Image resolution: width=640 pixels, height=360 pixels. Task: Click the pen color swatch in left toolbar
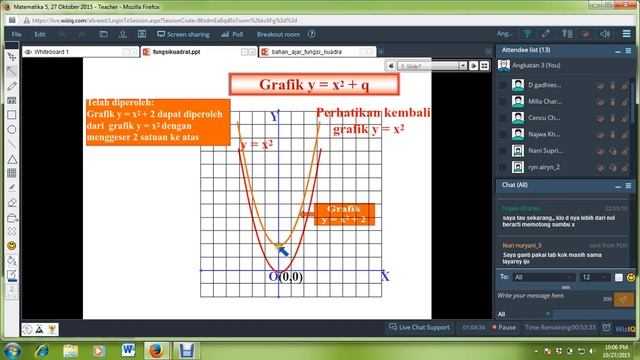click(12, 276)
